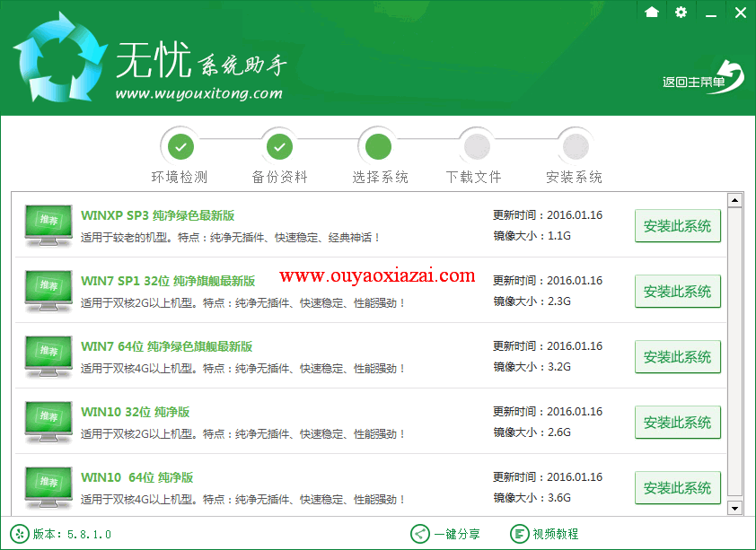Viewport: 756px width, 550px height.
Task: Select title WIN7 SP1 32位 纯净旗舰最新版
Action: (x=168, y=281)
